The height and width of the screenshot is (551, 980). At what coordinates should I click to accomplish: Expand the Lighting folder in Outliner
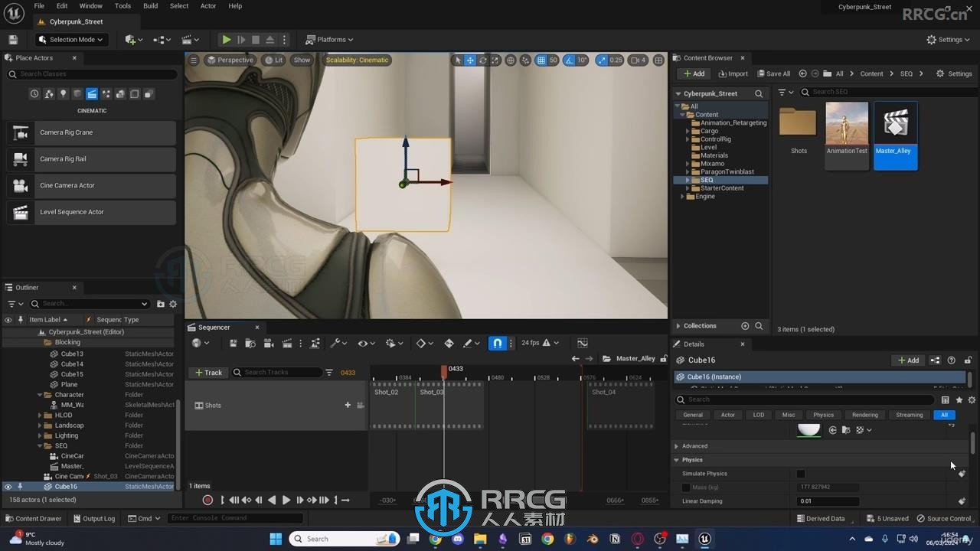(40, 436)
